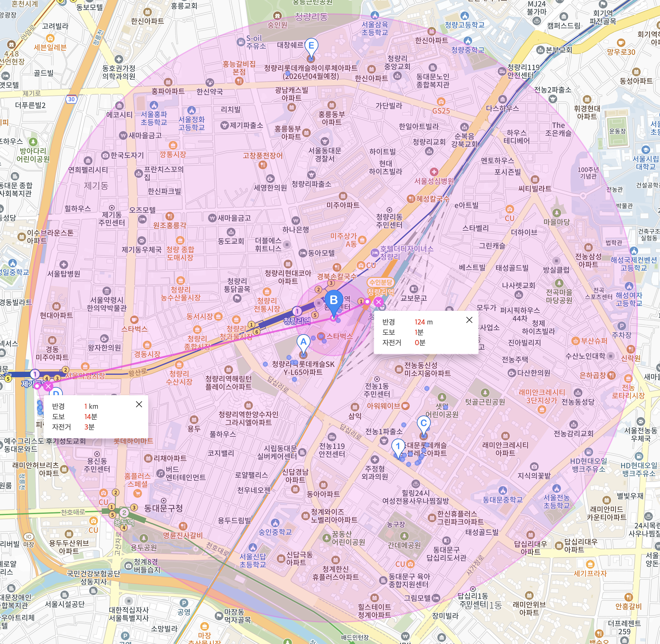Click the 원조홍릉각 restaurant icon
The height and width of the screenshot is (644, 660).
[x=169, y=216]
